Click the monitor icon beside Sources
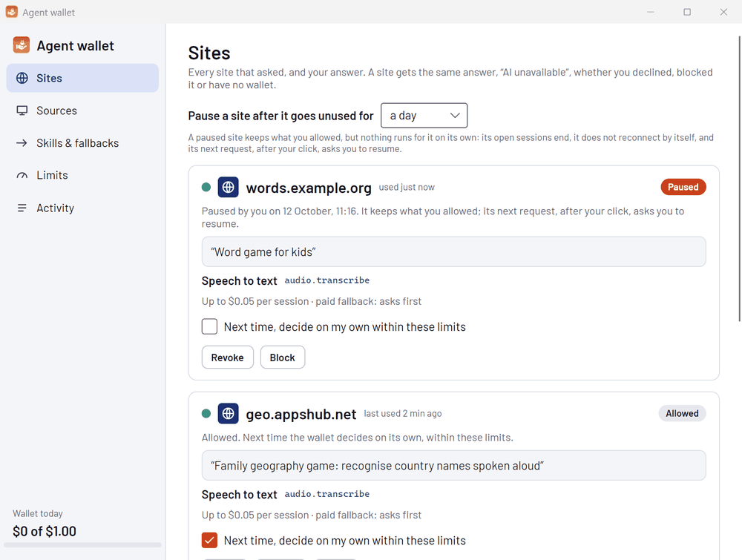Image resolution: width=742 pixels, height=560 pixels. [x=22, y=111]
